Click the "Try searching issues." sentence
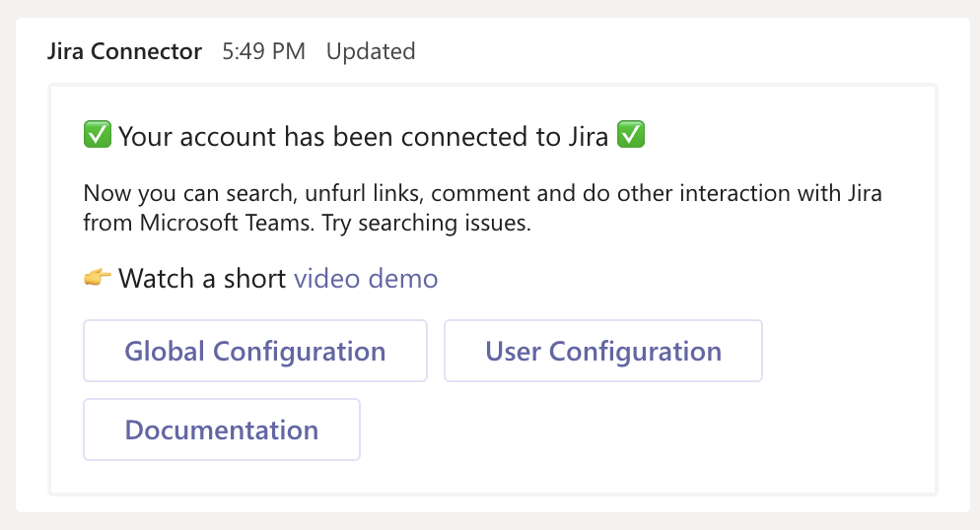 pos(439,224)
